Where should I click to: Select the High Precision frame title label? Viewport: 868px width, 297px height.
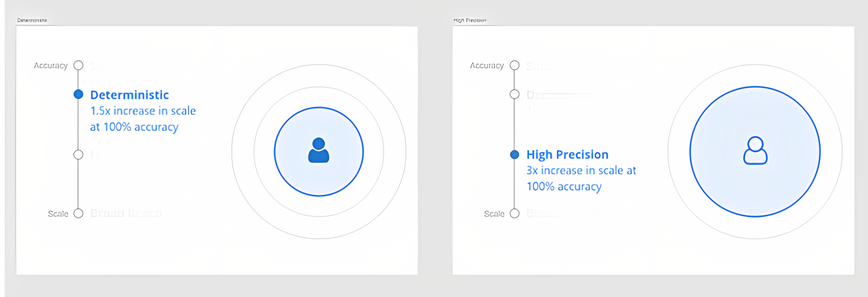[470, 21]
